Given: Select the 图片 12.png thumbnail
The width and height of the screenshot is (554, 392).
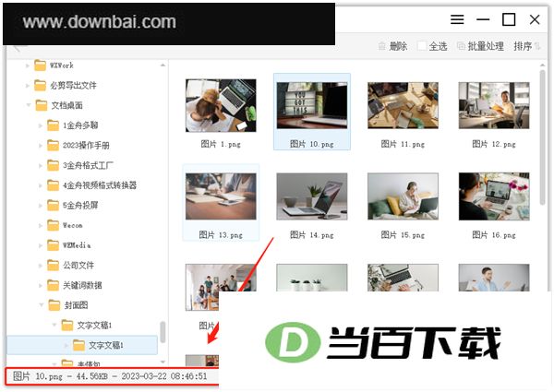Looking at the screenshot, I should (494, 105).
